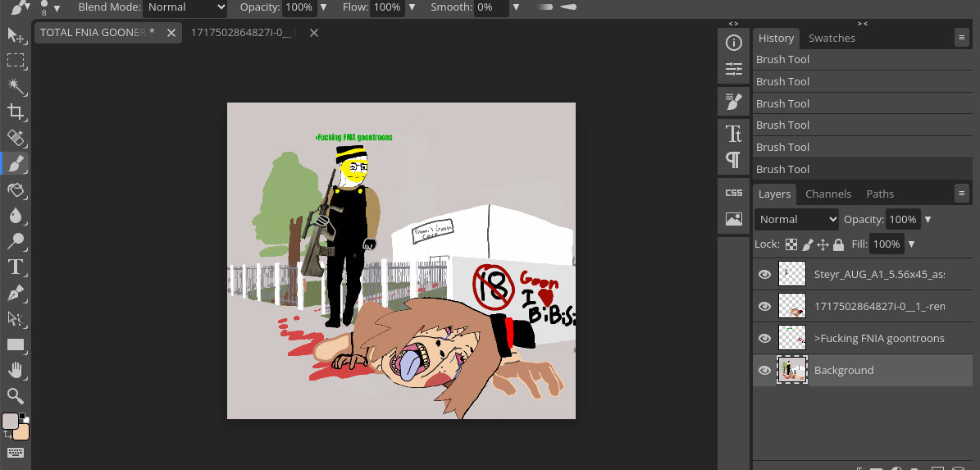
Task: Pick the Type tool in toolbar
Action: tap(15, 267)
